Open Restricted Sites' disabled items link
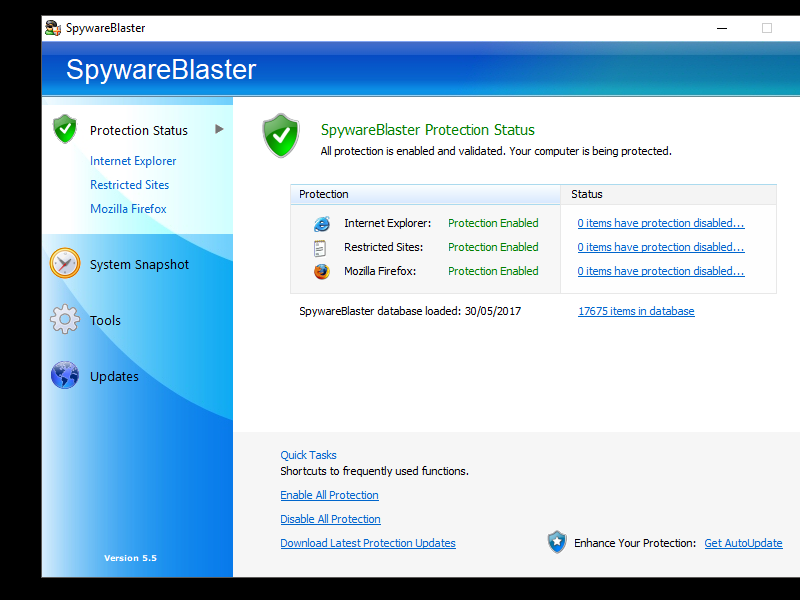 [x=661, y=247]
